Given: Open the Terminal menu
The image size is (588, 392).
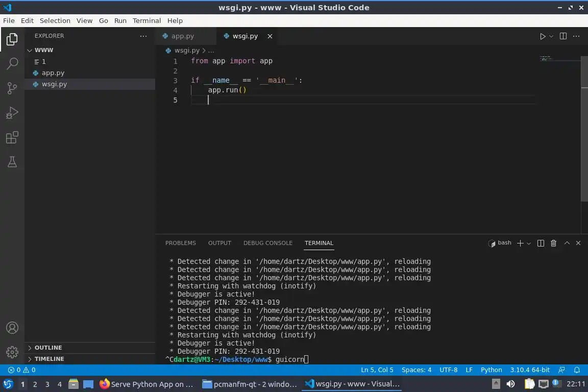Looking at the screenshot, I should (x=146, y=20).
